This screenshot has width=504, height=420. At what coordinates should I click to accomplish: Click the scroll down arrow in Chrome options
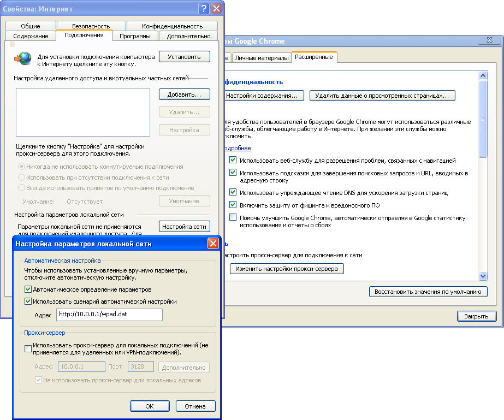pyautogui.click(x=483, y=276)
